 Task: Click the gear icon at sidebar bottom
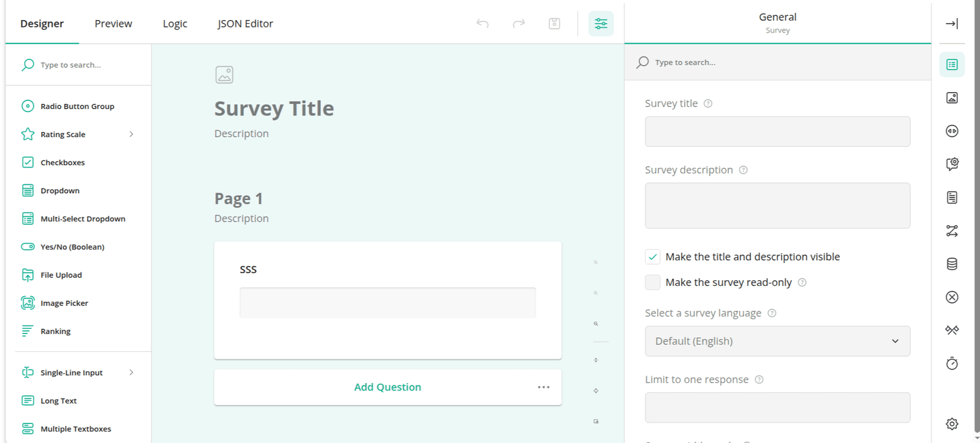[x=952, y=423]
